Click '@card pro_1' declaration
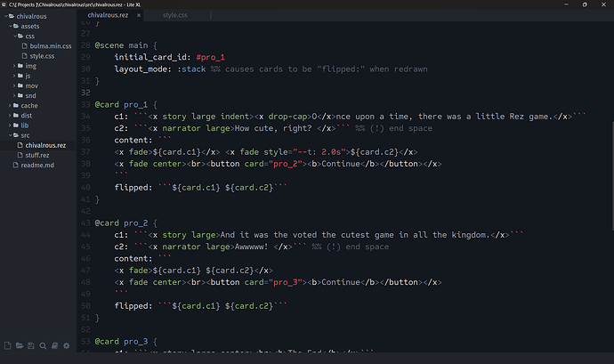This screenshot has width=614, height=364. coord(121,105)
